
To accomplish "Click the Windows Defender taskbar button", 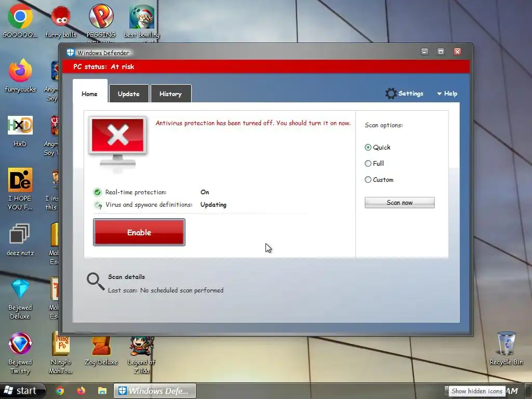I will (x=155, y=391).
